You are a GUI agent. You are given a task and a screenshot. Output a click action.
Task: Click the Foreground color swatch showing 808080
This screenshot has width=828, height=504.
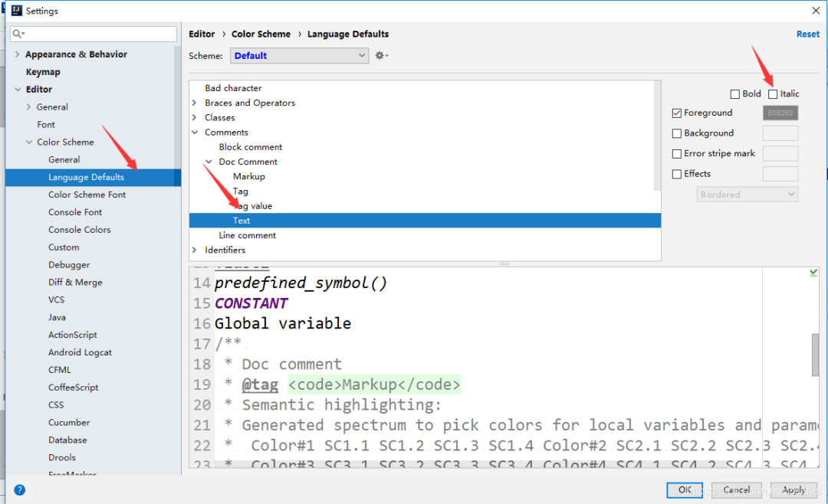[780, 113]
